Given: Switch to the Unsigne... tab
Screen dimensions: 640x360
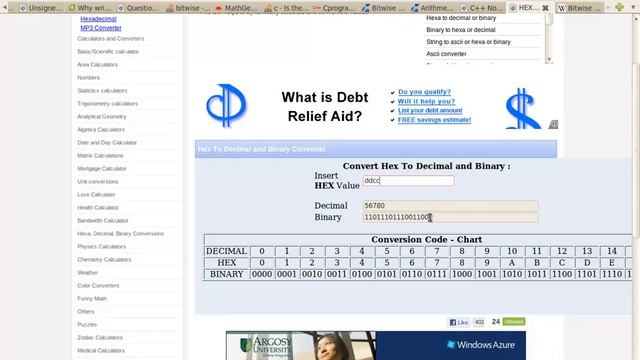Looking at the screenshot, I should tap(40, 8).
